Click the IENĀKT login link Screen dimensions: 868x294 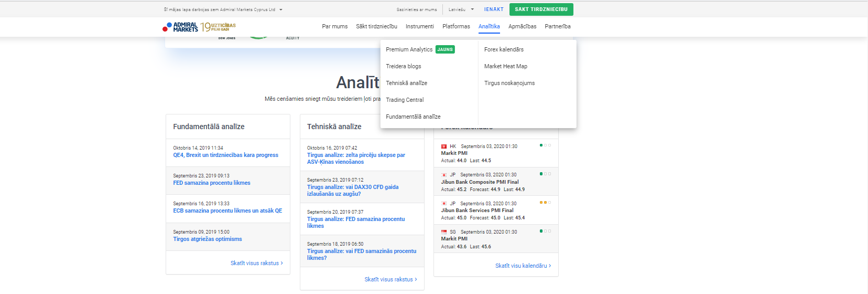[x=494, y=9]
